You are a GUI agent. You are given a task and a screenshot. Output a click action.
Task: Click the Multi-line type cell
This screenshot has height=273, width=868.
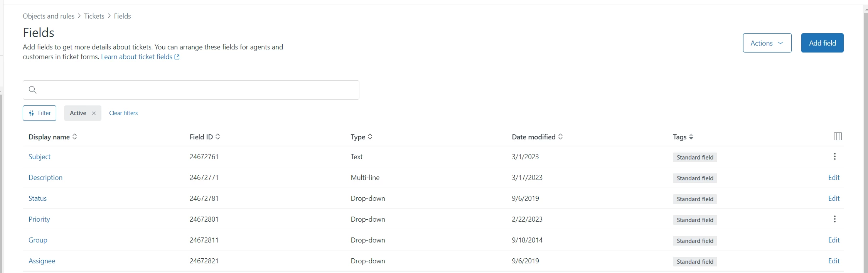tap(365, 178)
